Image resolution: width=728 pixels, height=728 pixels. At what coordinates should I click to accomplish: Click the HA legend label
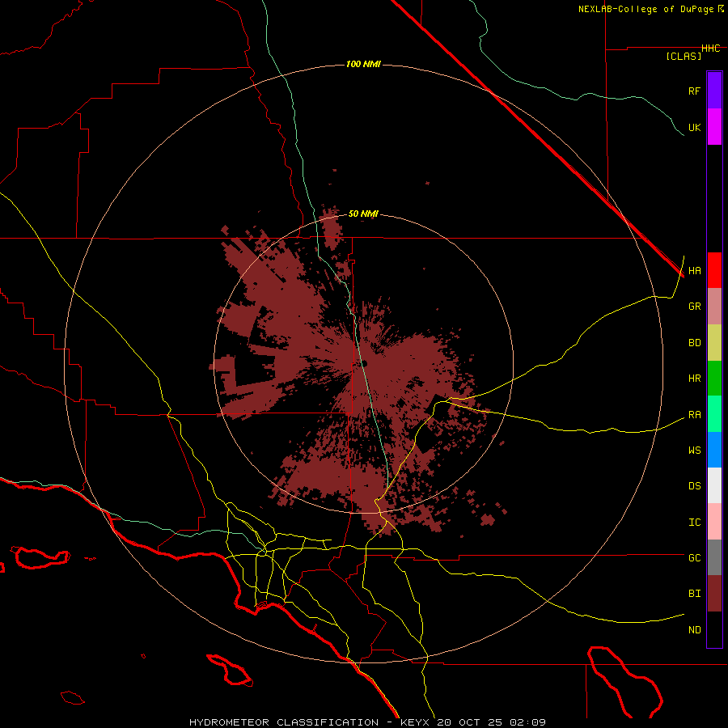click(x=695, y=271)
